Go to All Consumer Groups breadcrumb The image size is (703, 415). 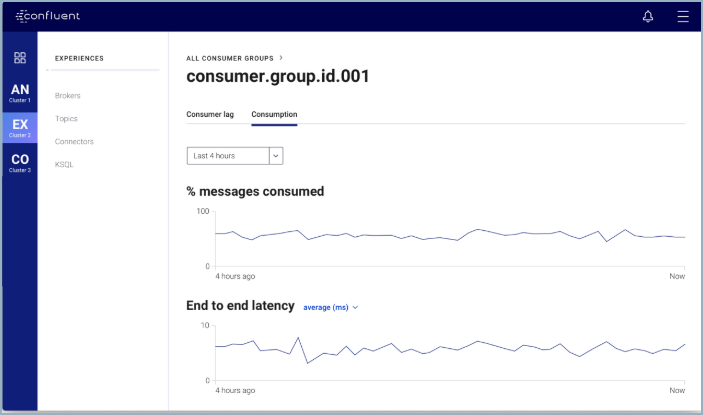[230, 58]
